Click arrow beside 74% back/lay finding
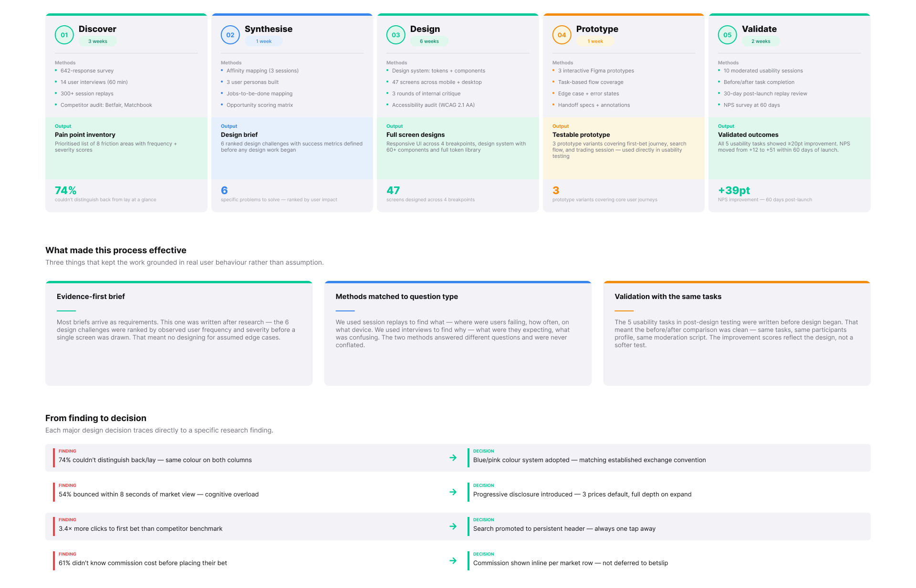 (453, 458)
